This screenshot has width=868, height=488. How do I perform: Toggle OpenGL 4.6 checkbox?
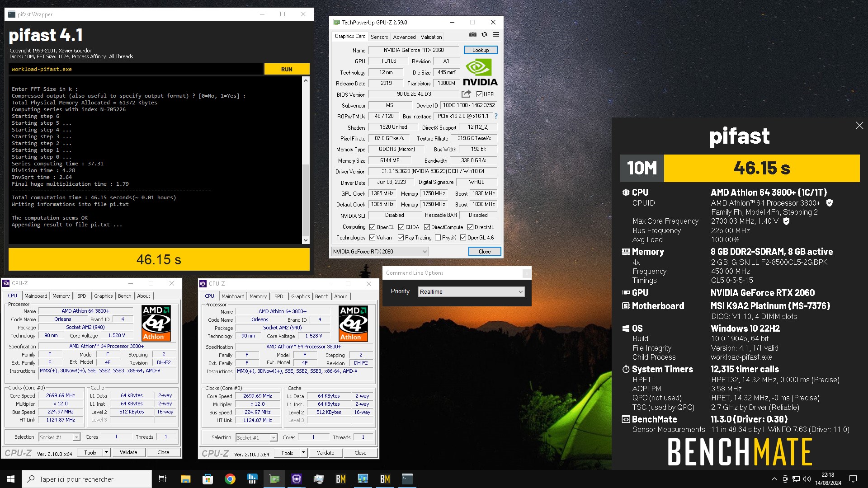[x=463, y=237]
